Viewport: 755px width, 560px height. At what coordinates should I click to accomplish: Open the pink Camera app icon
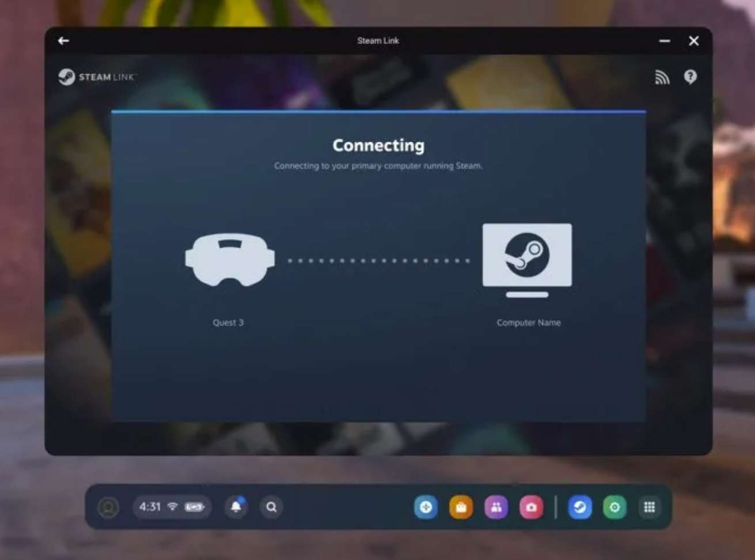tap(531, 507)
